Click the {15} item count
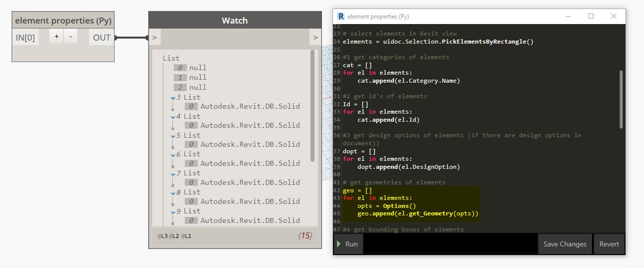644x268 pixels. click(x=305, y=235)
